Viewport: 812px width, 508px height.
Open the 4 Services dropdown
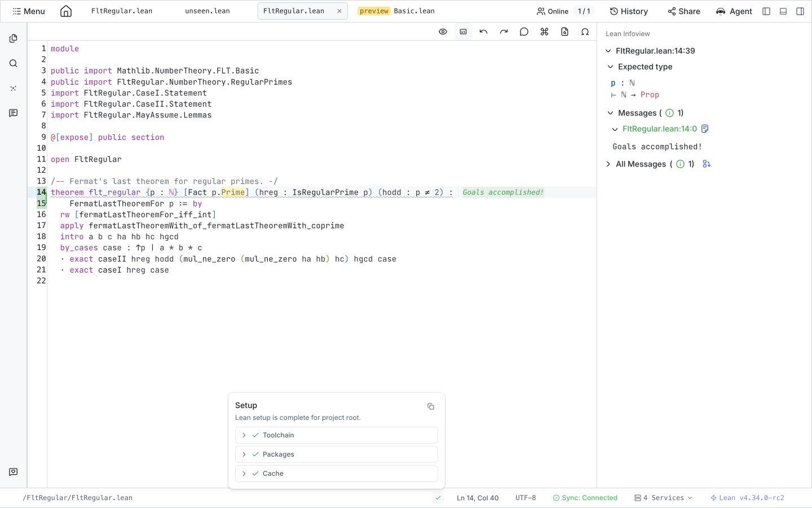point(663,498)
